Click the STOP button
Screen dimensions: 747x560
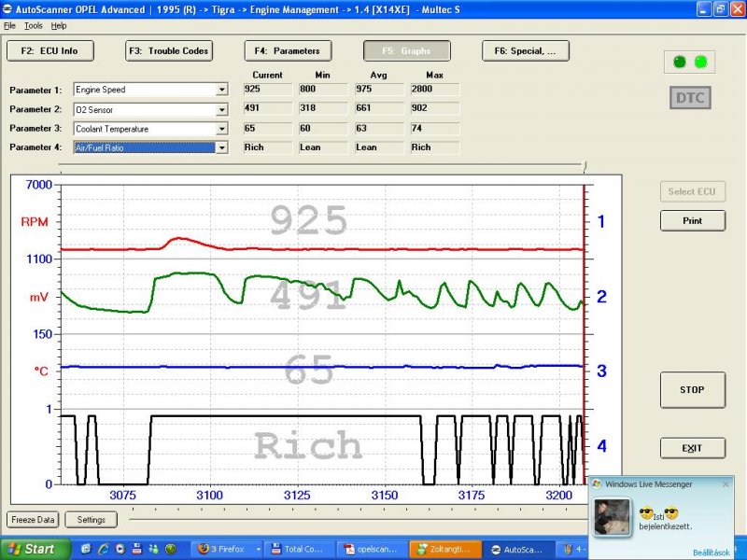pyautogui.click(x=693, y=390)
